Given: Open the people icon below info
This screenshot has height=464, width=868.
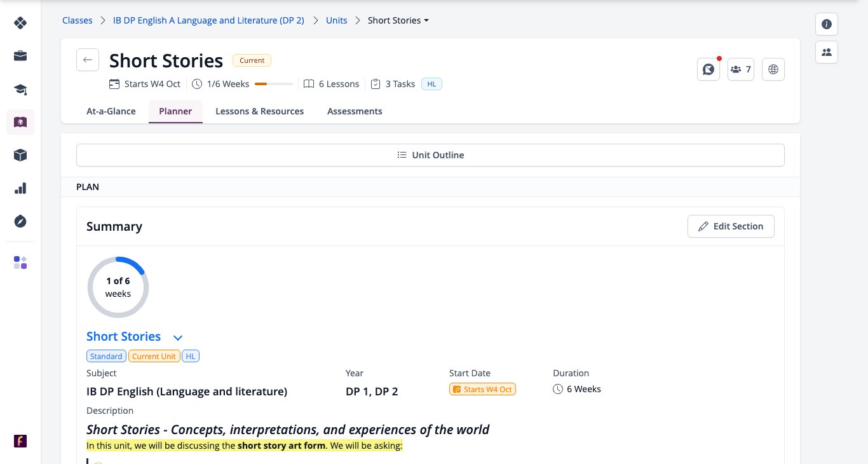Looking at the screenshot, I should [x=827, y=52].
